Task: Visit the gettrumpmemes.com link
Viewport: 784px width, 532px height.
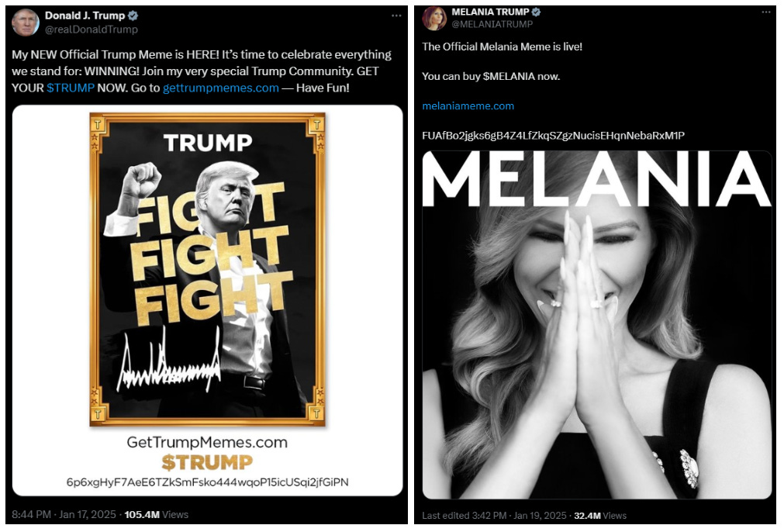Action: pos(220,88)
